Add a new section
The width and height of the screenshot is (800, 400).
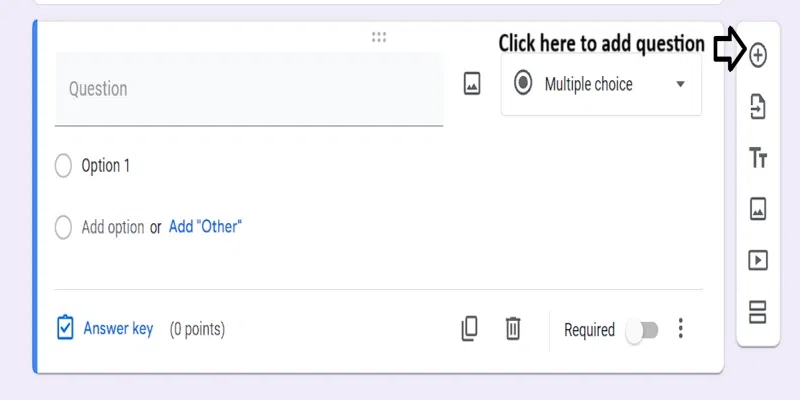[758, 312]
